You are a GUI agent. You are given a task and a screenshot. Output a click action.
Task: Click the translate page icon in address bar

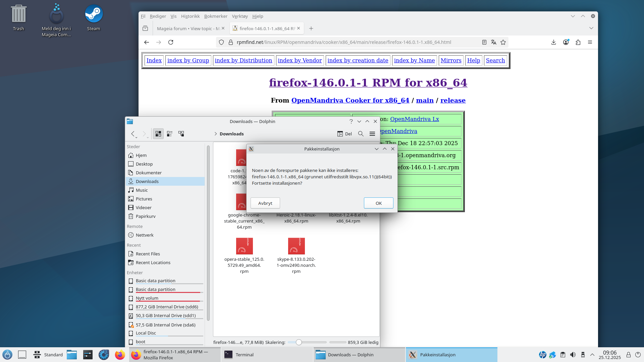coord(493,42)
